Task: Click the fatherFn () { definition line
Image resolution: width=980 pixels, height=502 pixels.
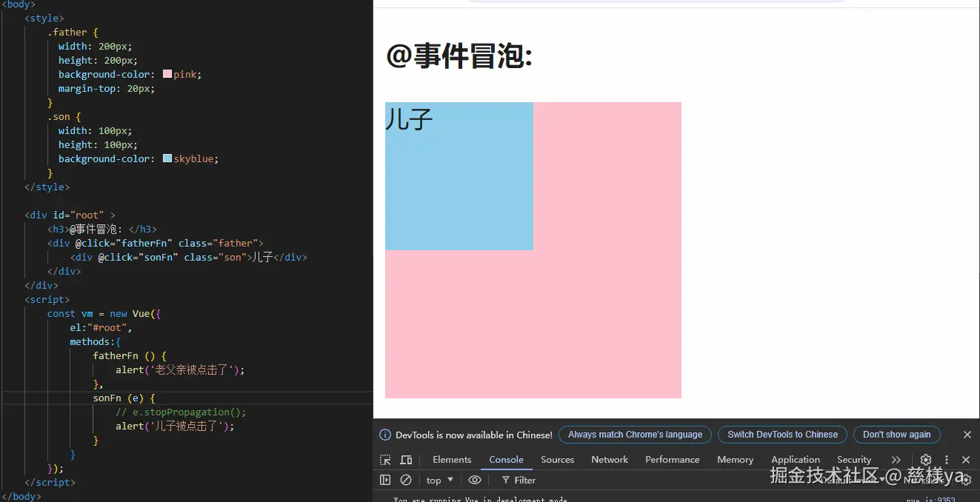Action: click(x=130, y=355)
